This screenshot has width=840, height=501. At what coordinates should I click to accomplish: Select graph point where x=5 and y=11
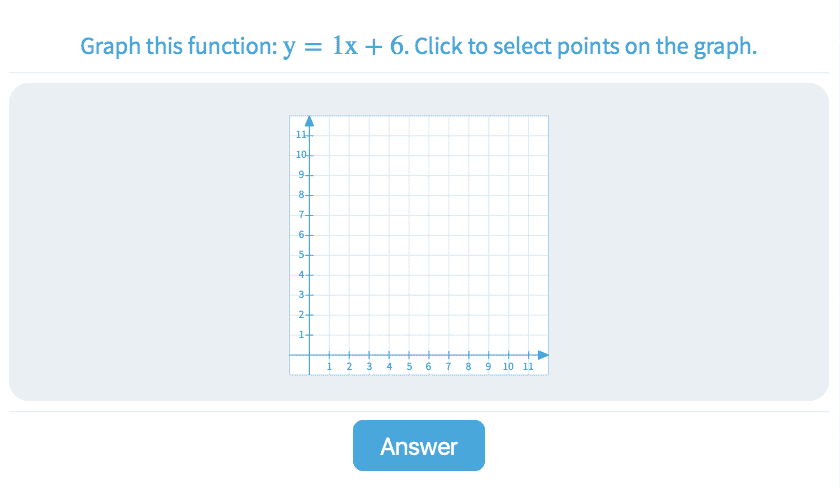click(x=409, y=135)
